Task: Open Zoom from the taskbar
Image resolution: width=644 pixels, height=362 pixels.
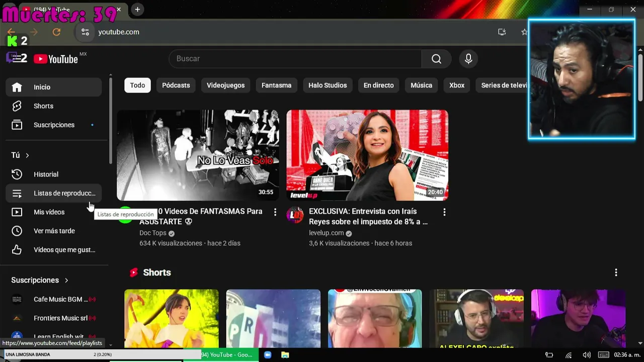Action: tap(268, 354)
